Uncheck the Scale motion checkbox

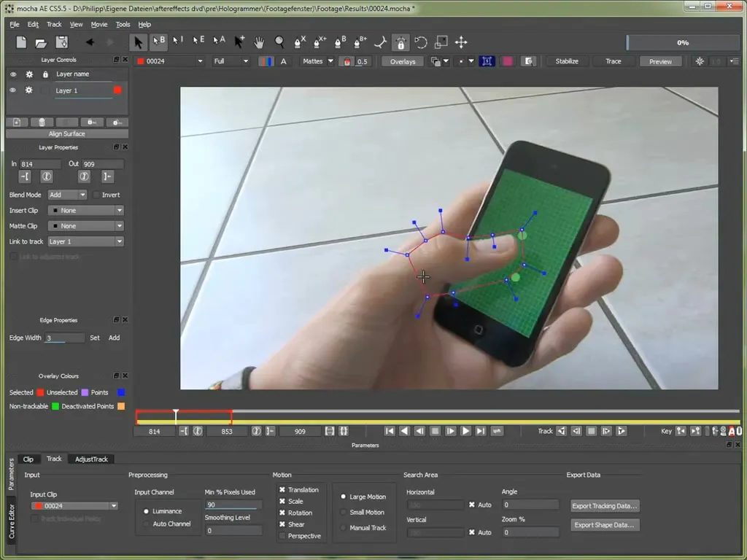point(282,501)
